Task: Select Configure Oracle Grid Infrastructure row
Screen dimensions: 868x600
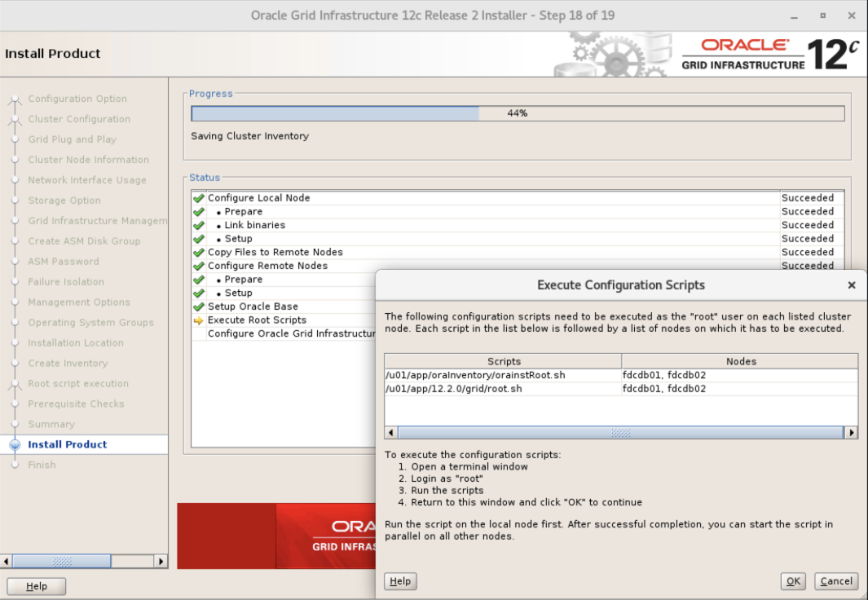Action: [x=284, y=333]
